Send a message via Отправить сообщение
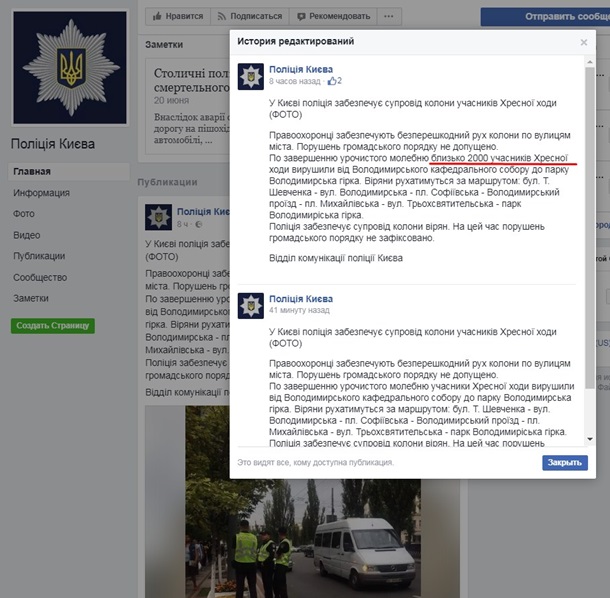Viewport: 610px width, 598px height. click(545, 17)
